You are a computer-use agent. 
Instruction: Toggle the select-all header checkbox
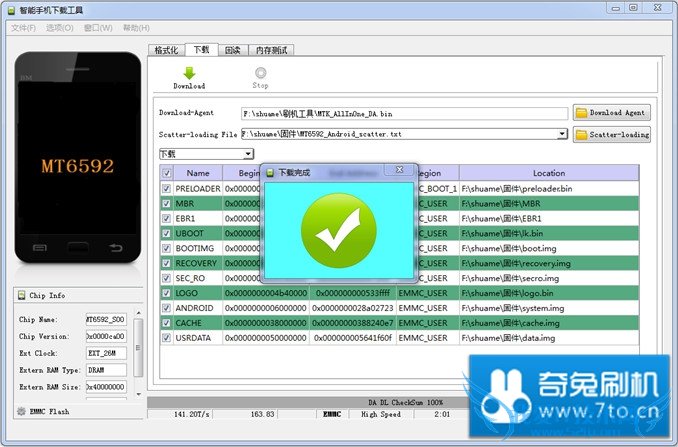[166, 173]
